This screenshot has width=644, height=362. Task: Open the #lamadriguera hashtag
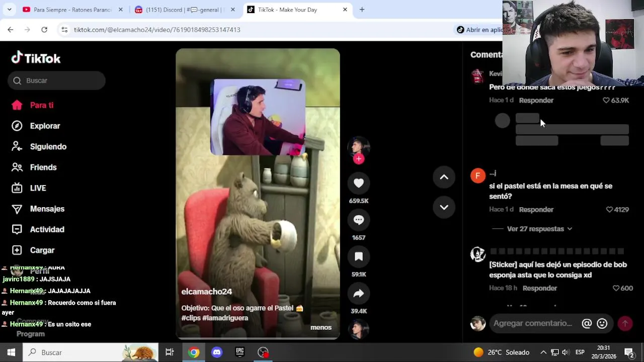(x=225, y=318)
